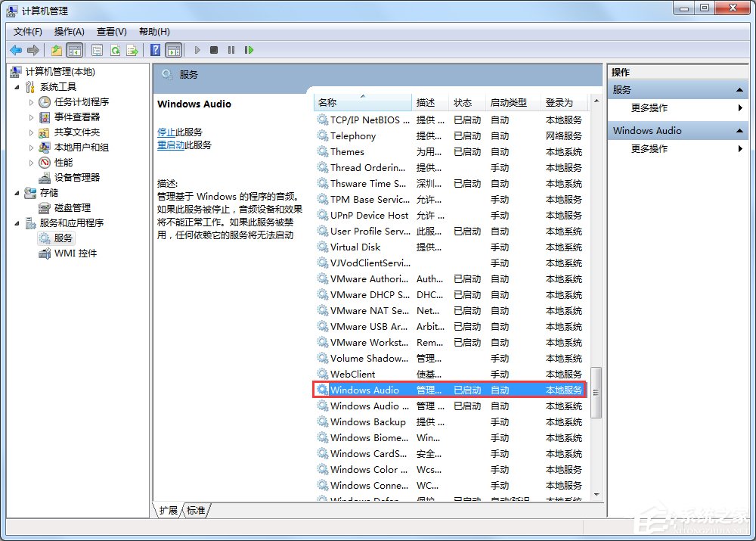Open the 查看(V) menu
Image resolution: width=756 pixels, height=541 pixels.
point(110,31)
